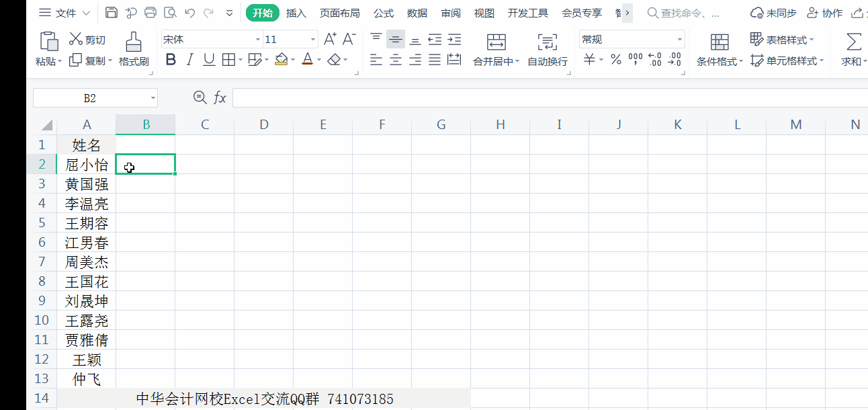Expand the Conditional Formatting (条件格式) menu
868x410 pixels.
point(741,61)
